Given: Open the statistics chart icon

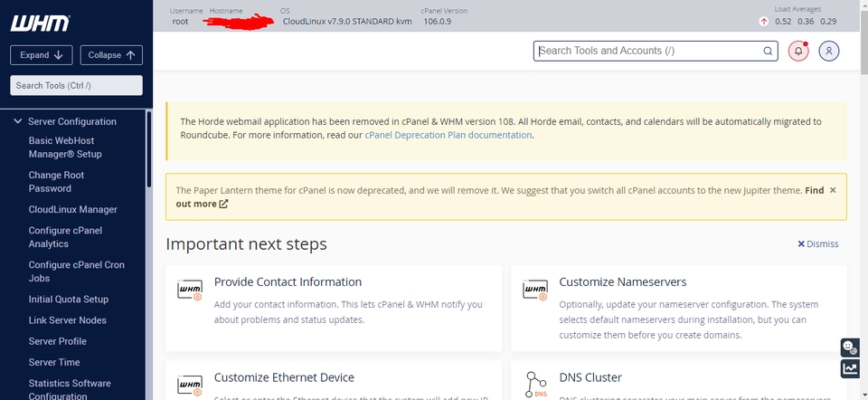Looking at the screenshot, I should [850, 368].
